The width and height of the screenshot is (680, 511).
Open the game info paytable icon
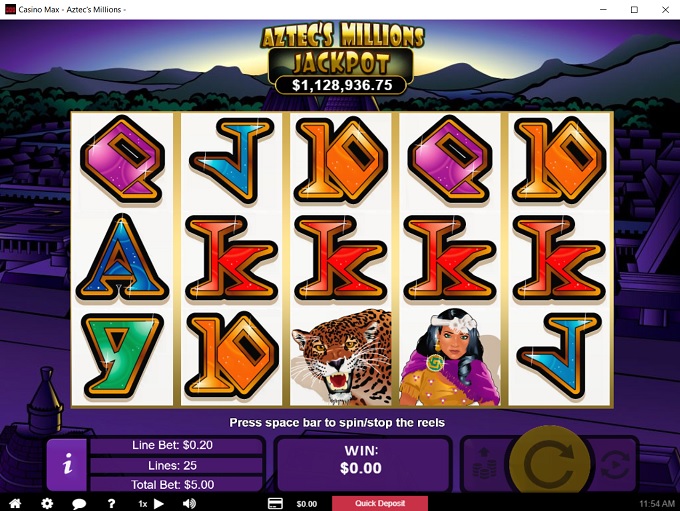pyautogui.click(x=67, y=464)
